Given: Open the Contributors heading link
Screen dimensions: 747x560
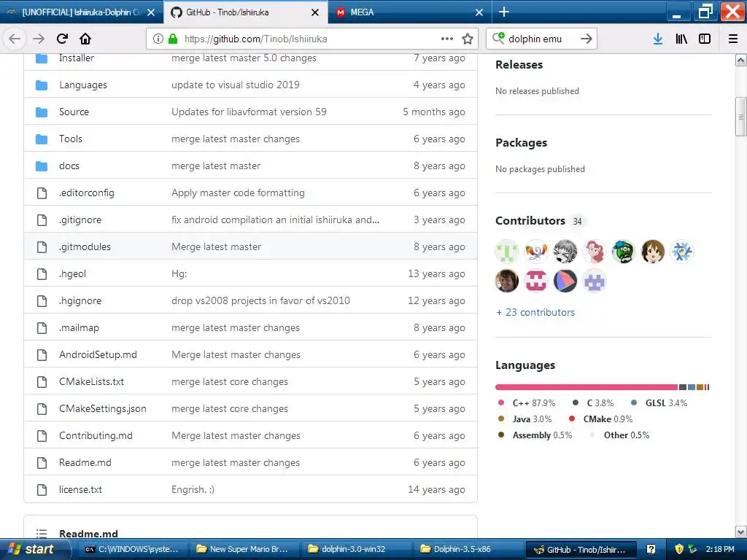Looking at the screenshot, I should [530, 221].
